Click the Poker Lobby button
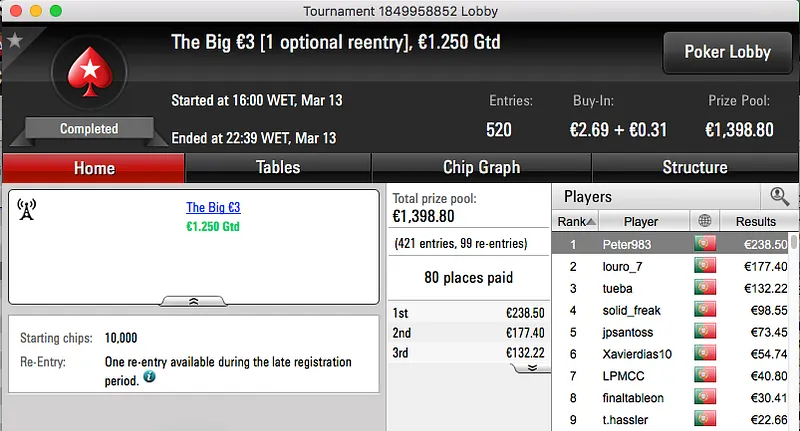This screenshot has width=800, height=431. tap(726, 52)
